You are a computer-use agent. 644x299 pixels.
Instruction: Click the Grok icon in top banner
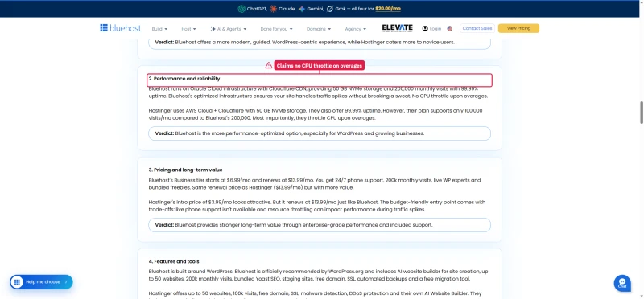[330, 9]
